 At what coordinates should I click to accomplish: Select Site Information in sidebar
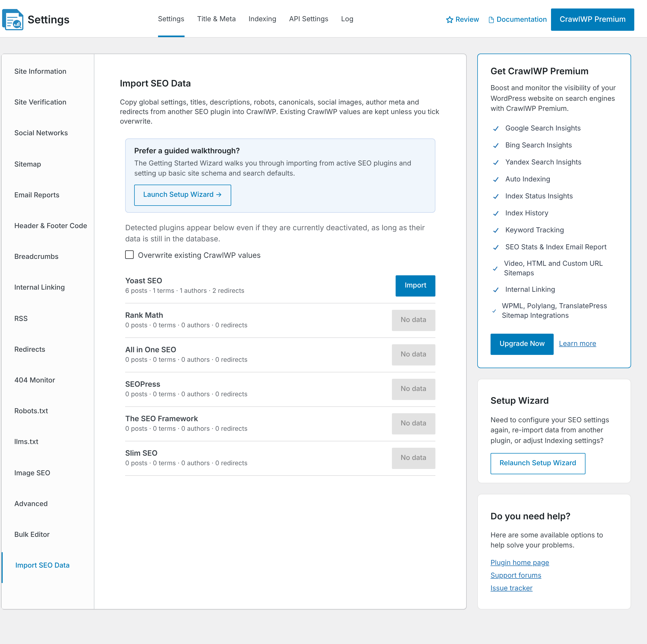coord(40,71)
